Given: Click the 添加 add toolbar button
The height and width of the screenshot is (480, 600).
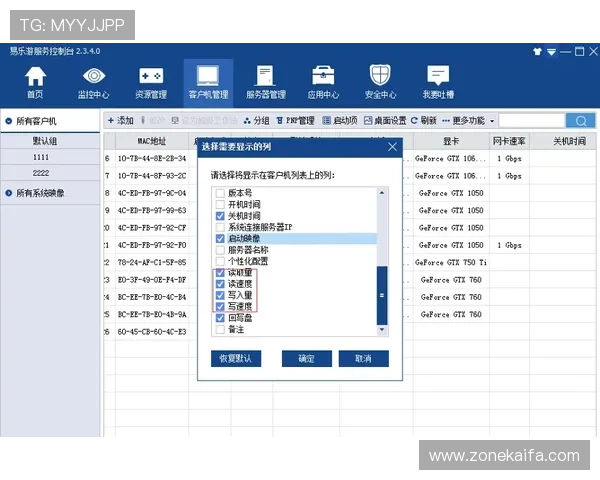Looking at the screenshot, I should click(121, 121).
